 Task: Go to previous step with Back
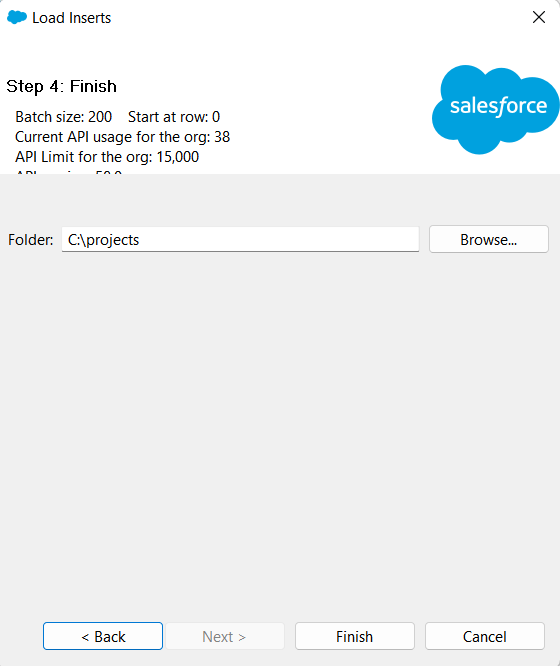(x=103, y=636)
